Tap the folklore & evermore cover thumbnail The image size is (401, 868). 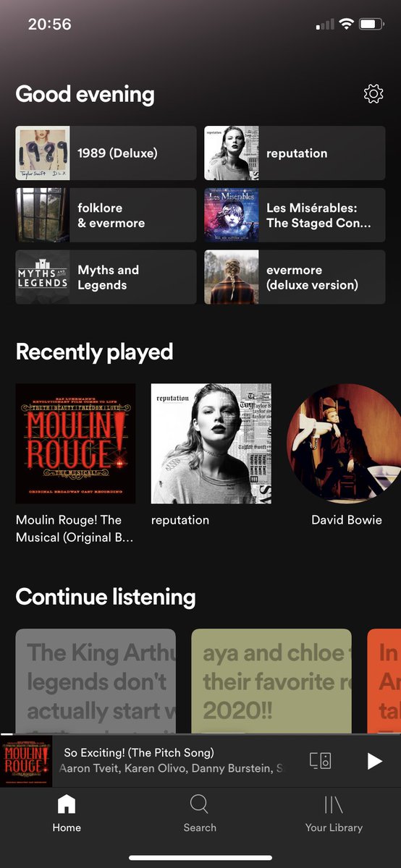[x=43, y=215]
